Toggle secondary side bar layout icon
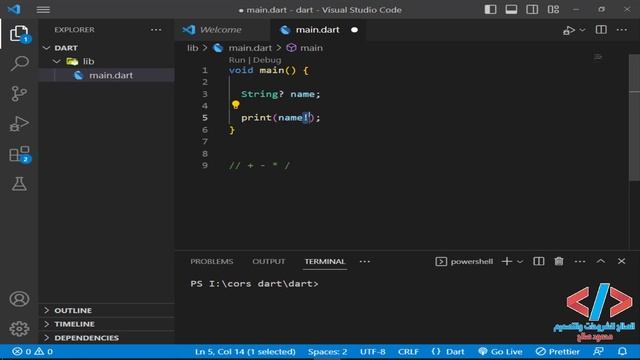Screen dimensions: 640x360 tap(532, 9)
